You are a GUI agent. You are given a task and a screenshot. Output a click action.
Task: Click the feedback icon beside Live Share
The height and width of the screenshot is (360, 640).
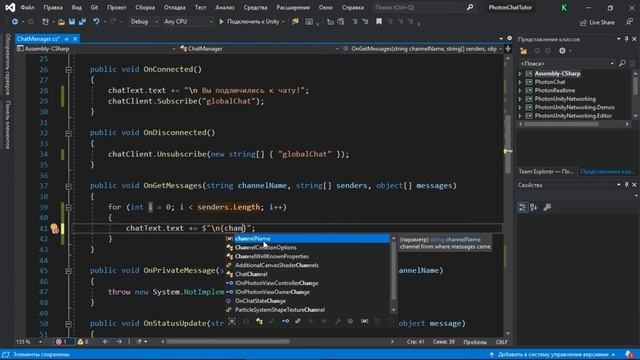coord(630,22)
